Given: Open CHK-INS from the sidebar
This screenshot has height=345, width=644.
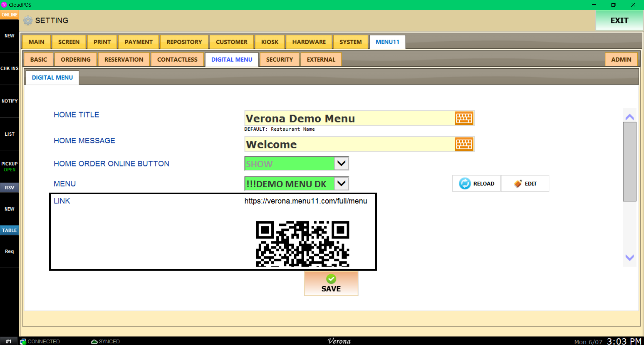Looking at the screenshot, I should pos(9,68).
